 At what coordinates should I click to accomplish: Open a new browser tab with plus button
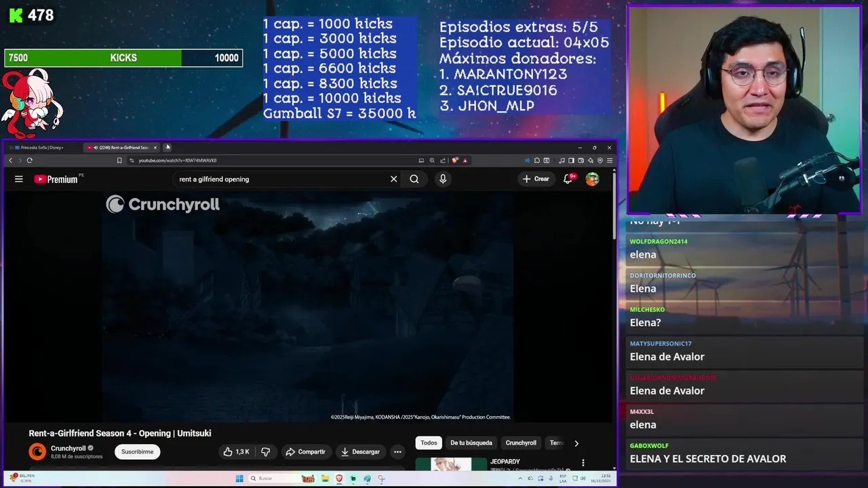point(167,147)
